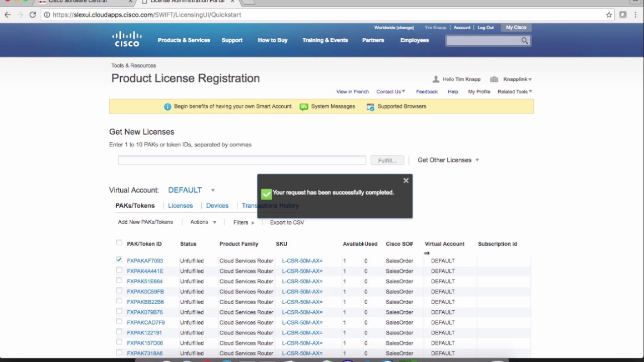This screenshot has height=362, width=644.
Task: Click the PAK entry input field
Action: pos(242,160)
